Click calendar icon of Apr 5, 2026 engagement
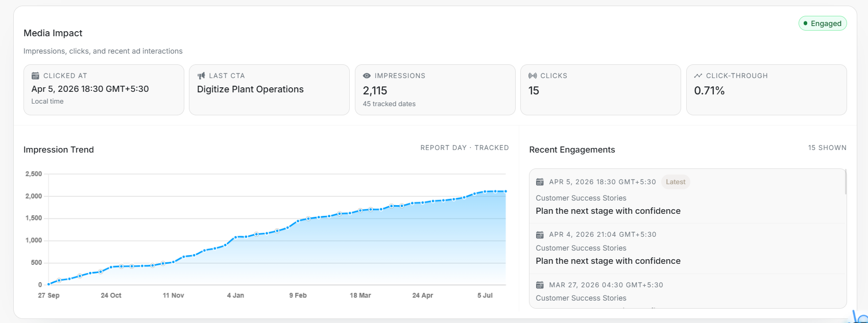This screenshot has height=323, width=868. pos(540,182)
